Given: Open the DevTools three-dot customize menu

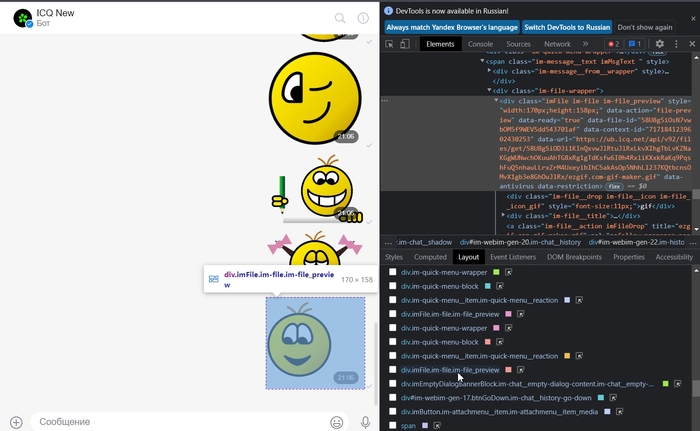Looking at the screenshot, I should 676,44.
